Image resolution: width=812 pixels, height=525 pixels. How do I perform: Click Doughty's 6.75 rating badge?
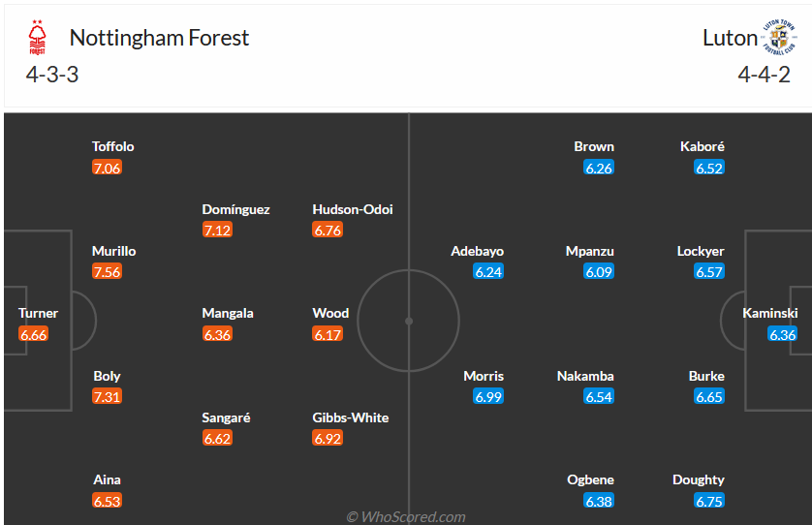[709, 501]
